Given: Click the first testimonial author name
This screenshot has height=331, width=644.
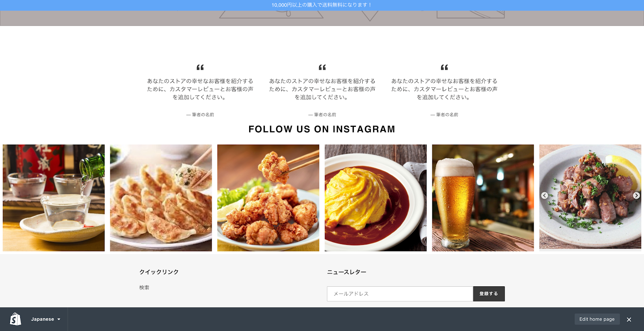Looking at the screenshot, I should coord(200,115).
